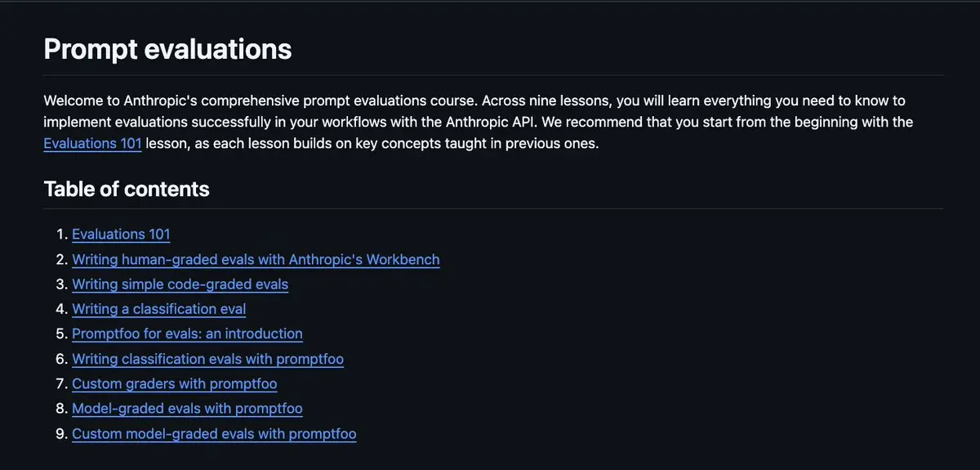Click the Prompt evaluations page heading
The height and width of the screenshot is (470, 980).
point(167,49)
